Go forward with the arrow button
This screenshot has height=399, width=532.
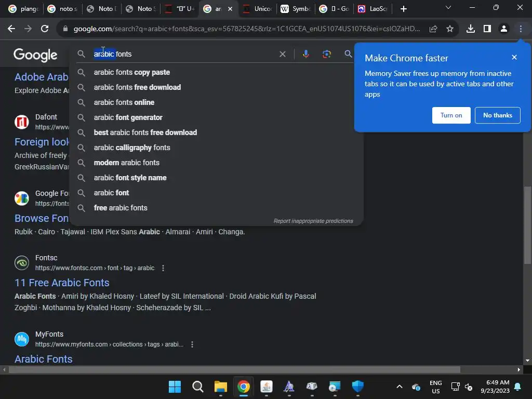tap(28, 29)
